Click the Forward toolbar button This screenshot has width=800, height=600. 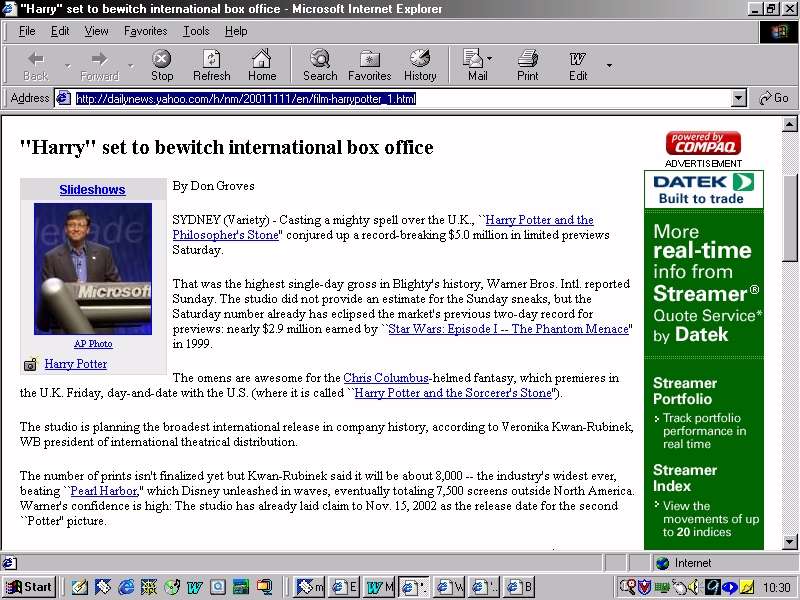click(x=99, y=66)
